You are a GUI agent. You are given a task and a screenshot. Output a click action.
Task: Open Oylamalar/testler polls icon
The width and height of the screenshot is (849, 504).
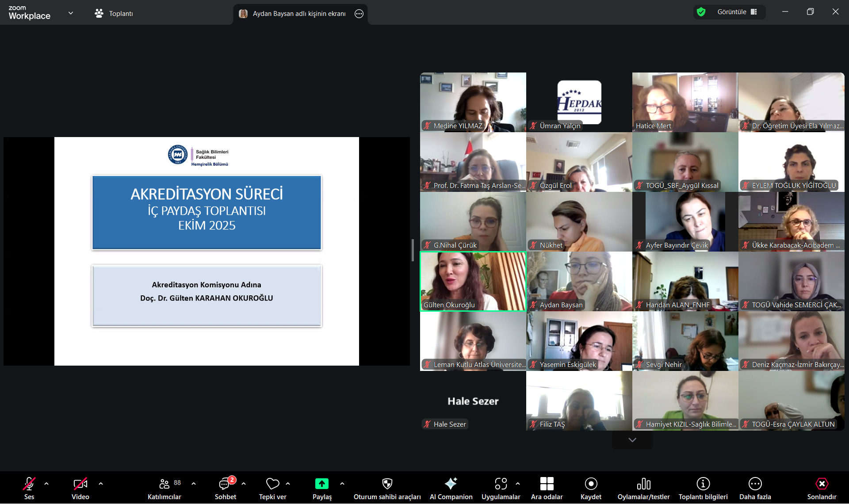[x=643, y=484]
